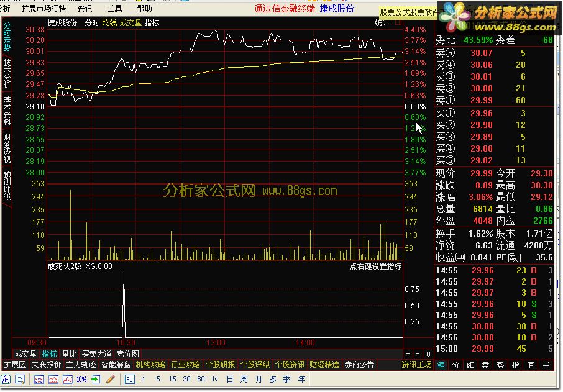This screenshot has height=392, width=563.
Task: Open the 机构攻略 tab
Action: (150, 365)
